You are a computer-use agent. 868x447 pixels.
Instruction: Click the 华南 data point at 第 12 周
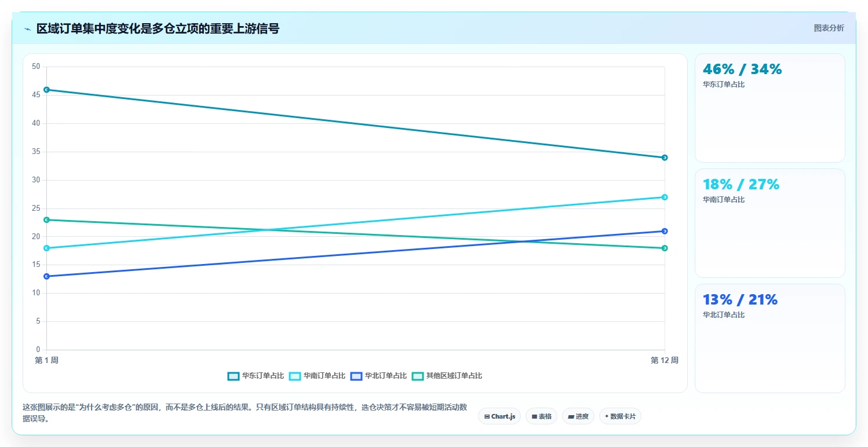(665, 197)
